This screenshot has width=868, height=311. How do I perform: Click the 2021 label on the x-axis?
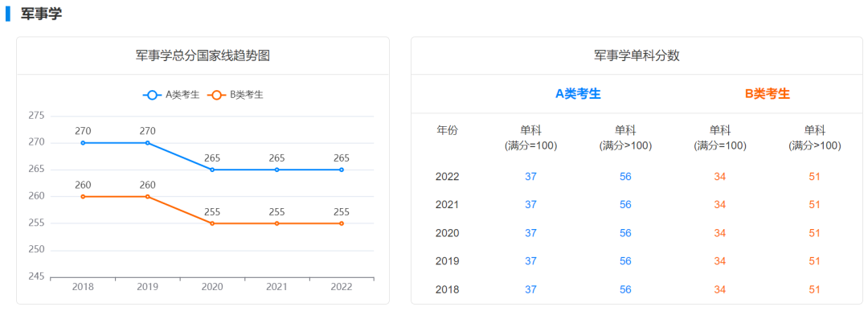(x=276, y=287)
